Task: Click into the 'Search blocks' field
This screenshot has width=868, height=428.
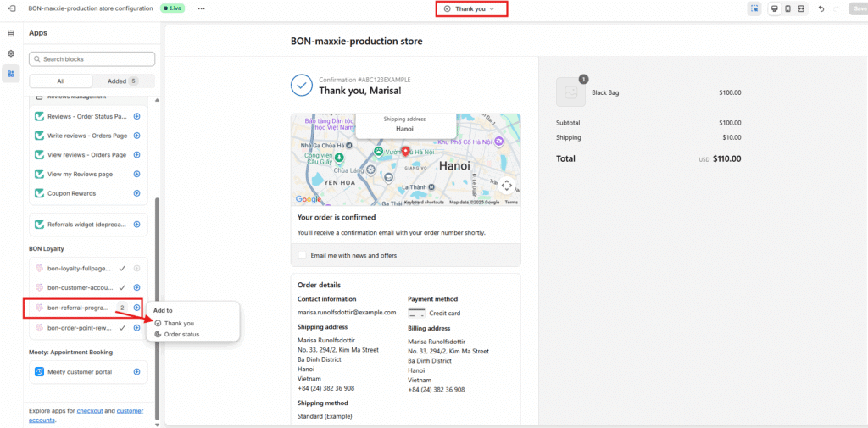Action: (x=92, y=59)
